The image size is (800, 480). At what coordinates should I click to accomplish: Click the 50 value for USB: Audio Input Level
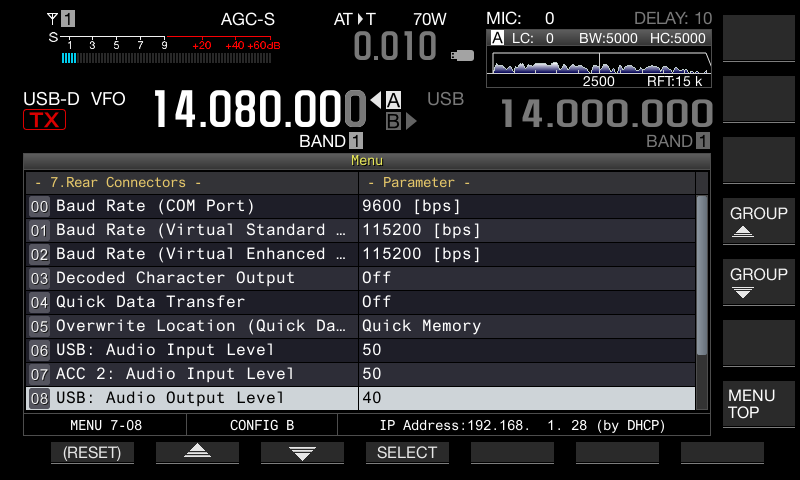click(371, 350)
